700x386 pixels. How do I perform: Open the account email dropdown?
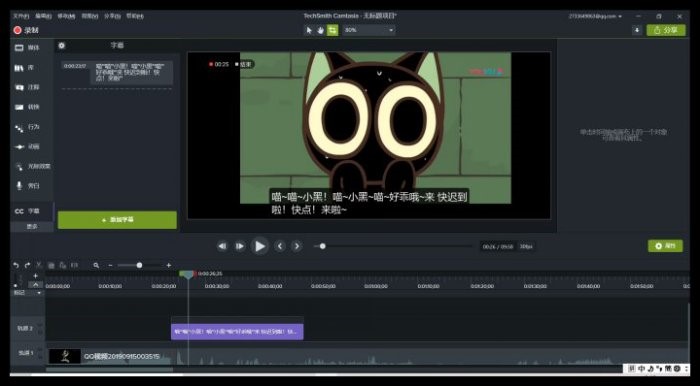click(x=595, y=16)
